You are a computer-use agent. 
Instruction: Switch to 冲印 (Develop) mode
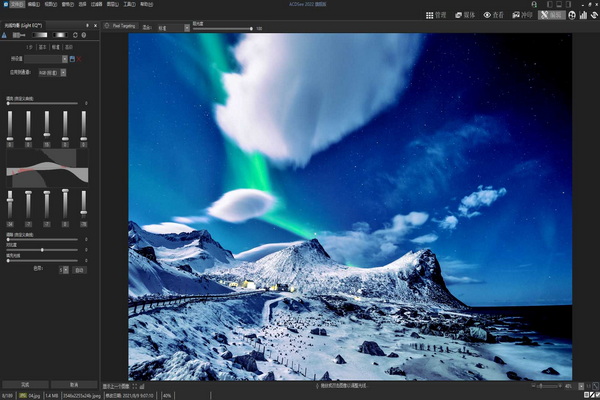pos(522,15)
